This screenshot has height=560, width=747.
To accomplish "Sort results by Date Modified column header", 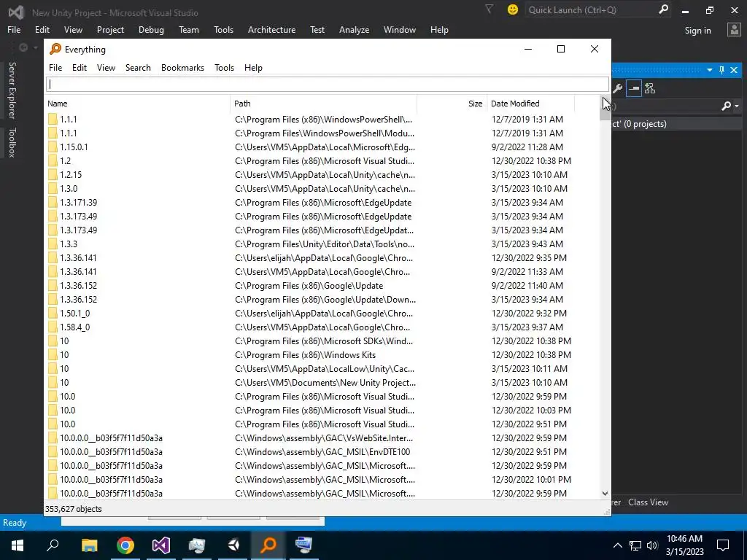I will (x=531, y=104).
